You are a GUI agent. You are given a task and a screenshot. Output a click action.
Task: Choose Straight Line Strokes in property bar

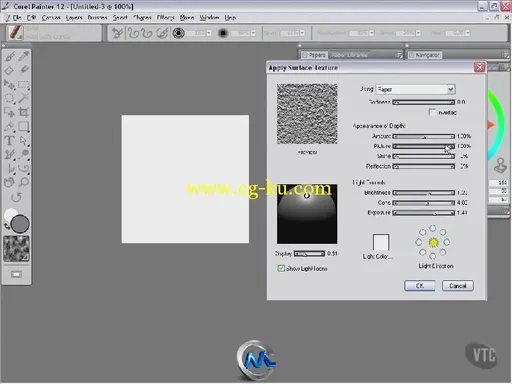(147, 33)
